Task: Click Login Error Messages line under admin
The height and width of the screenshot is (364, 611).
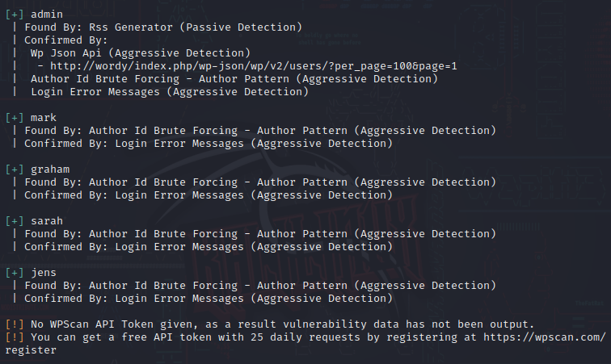Action: pos(170,92)
